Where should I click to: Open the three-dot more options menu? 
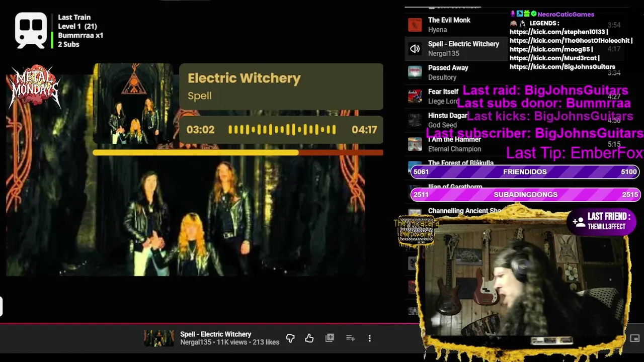370,338
